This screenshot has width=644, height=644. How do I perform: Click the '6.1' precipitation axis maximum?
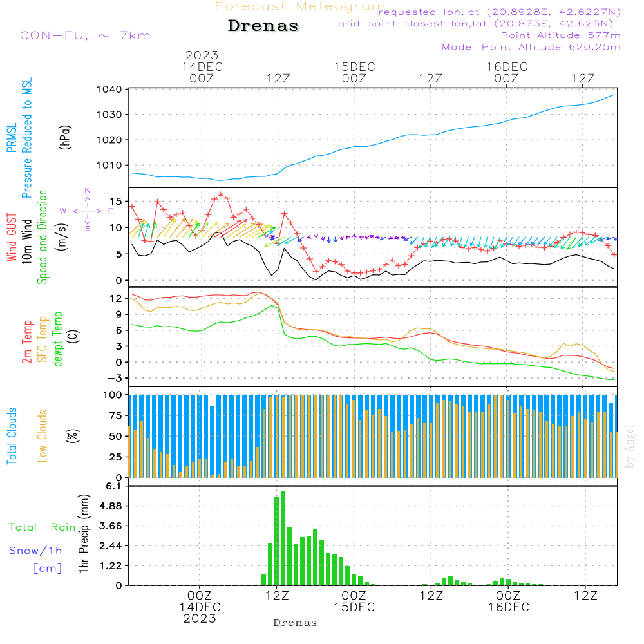[x=113, y=486]
